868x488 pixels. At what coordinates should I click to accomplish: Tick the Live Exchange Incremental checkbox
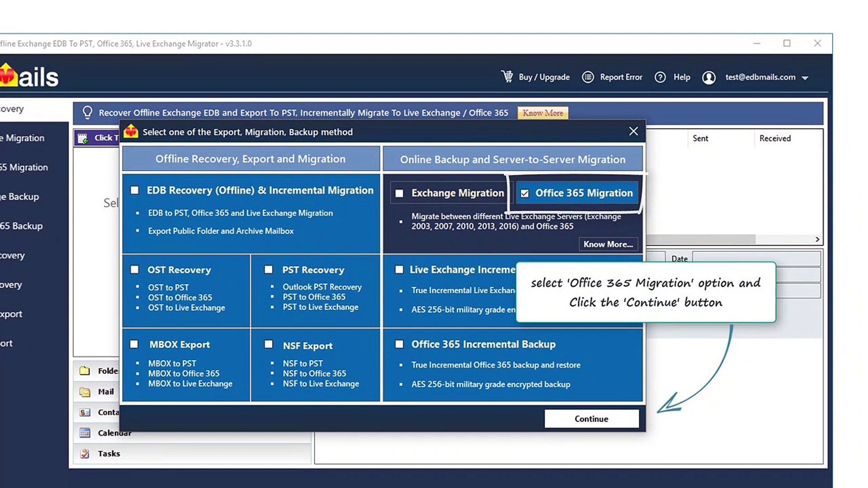[x=399, y=270]
